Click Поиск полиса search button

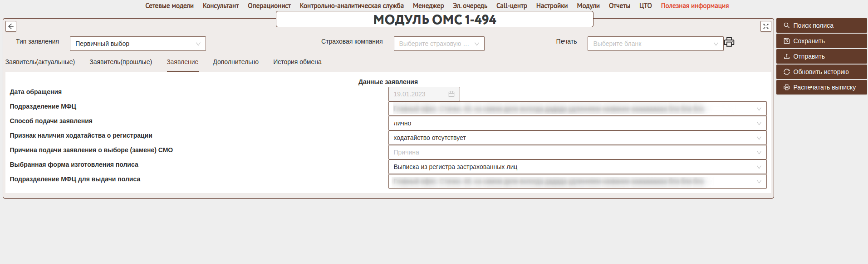[821, 25]
